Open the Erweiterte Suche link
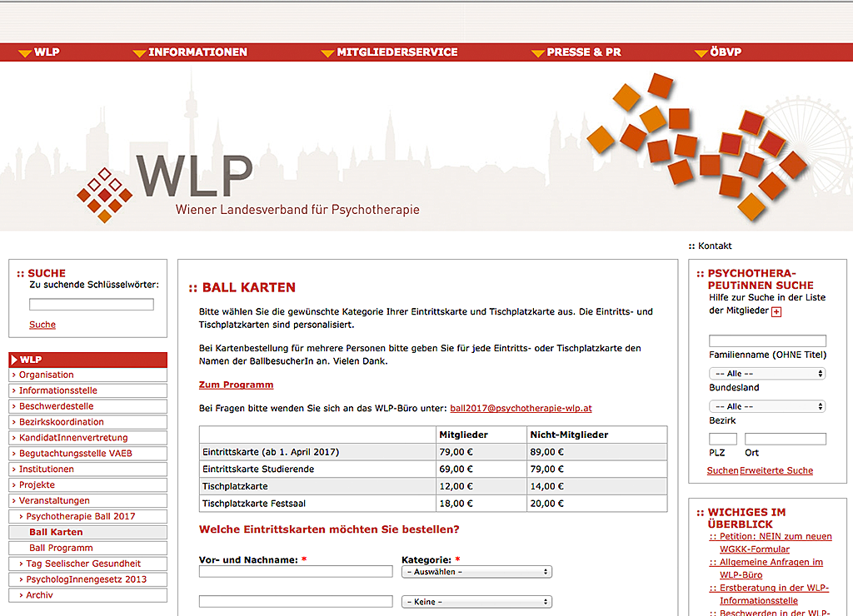The width and height of the screenshot is (853, 616). click(776, 470)
